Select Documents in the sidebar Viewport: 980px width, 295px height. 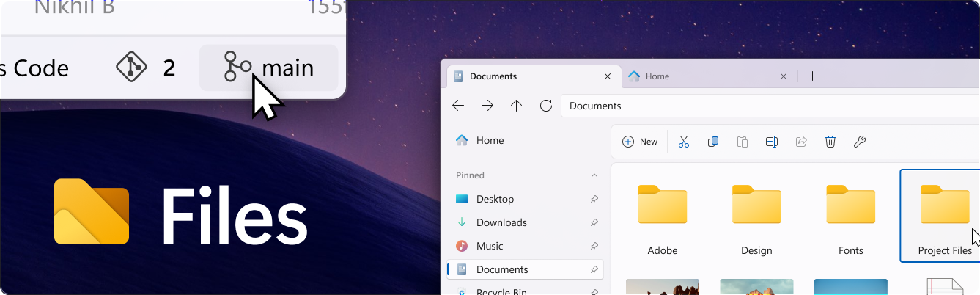525,269
